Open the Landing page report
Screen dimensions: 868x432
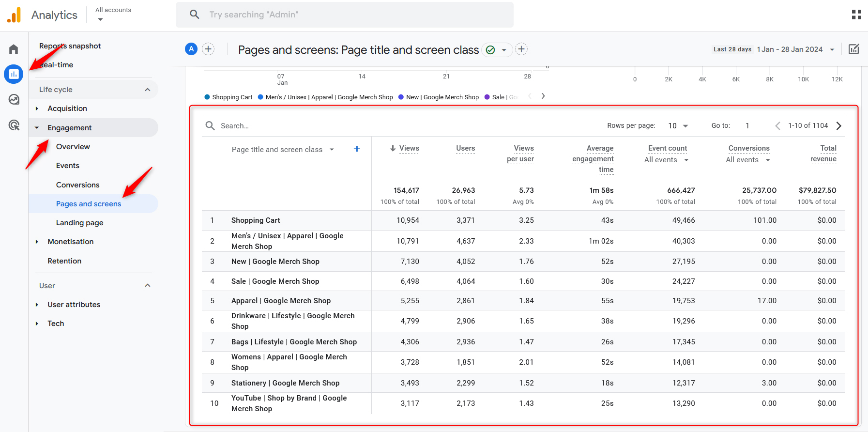tap(79, 223)
